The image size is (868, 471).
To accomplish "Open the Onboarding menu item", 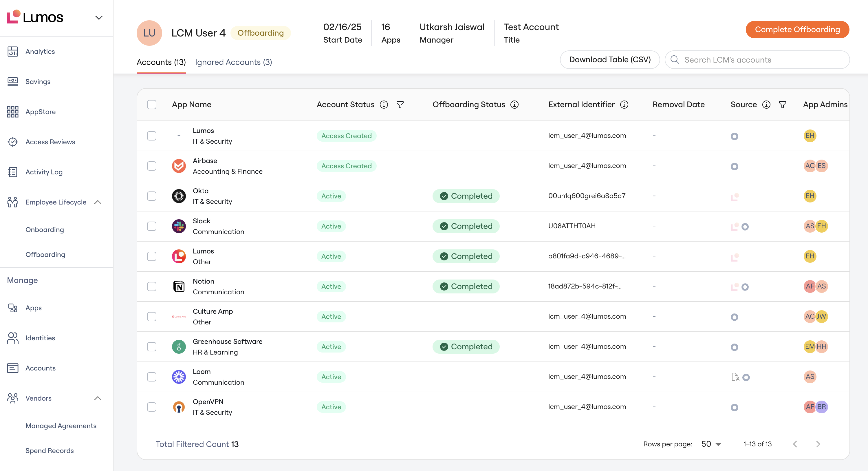I will pyautogui.click(x=45, y=230).
